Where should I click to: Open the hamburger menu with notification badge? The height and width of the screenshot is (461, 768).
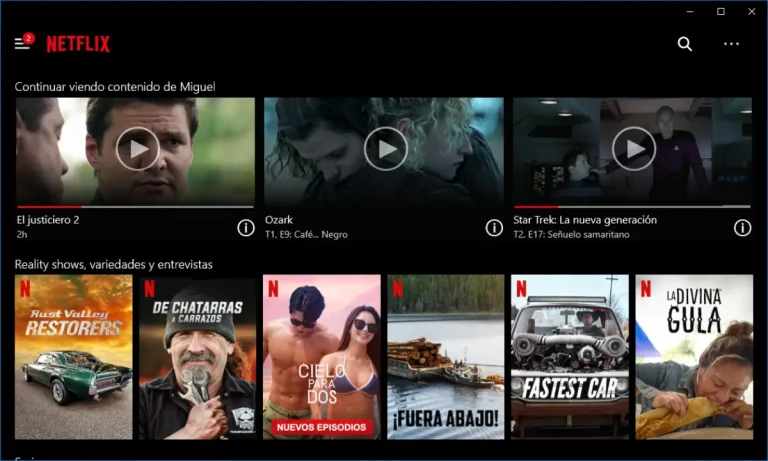click(x=24, y=42)
